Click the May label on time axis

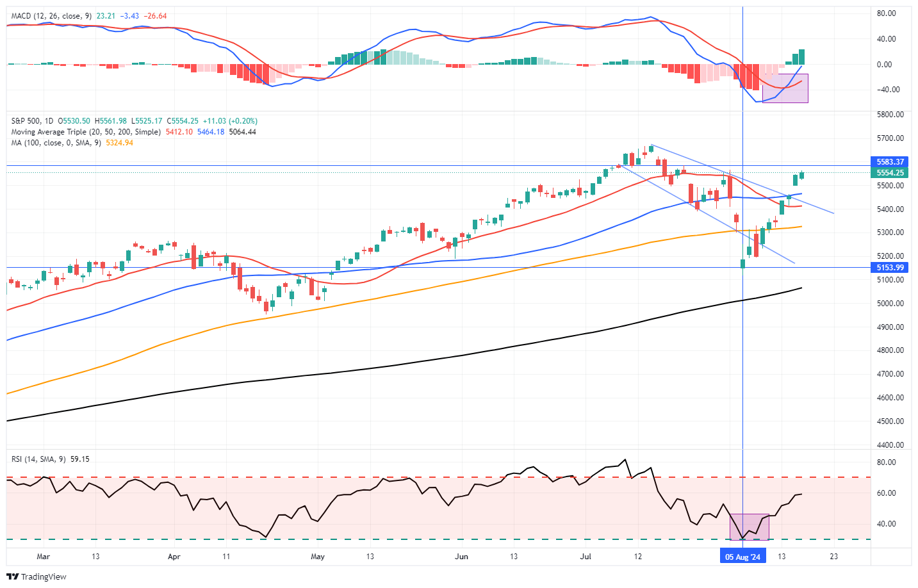click(318, 557)
